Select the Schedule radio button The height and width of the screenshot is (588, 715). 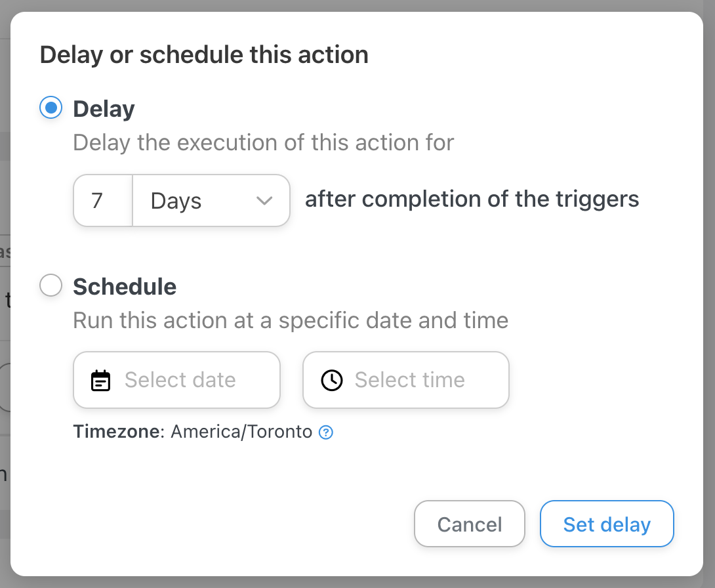click(x=51, y=285)
